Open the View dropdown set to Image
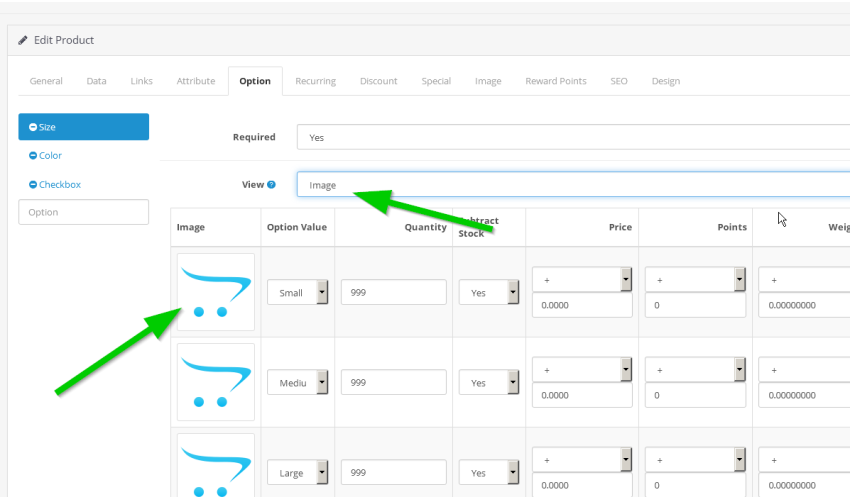This screenshot has height=500, width=850. pos(573,184)
